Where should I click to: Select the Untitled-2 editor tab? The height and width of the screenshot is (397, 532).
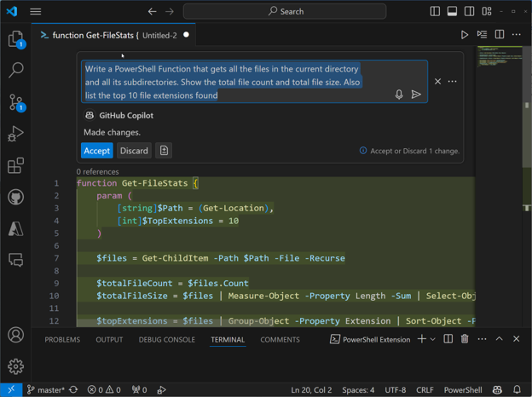[113, 35]
